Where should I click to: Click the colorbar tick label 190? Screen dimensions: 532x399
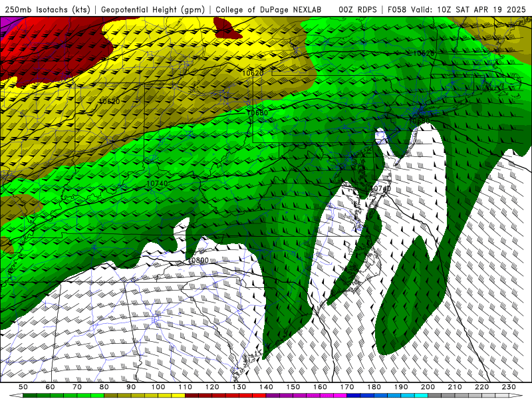coord(401,387)
